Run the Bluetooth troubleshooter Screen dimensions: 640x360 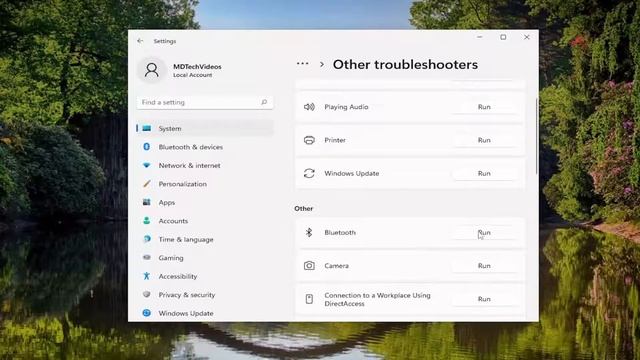(484, 233)
